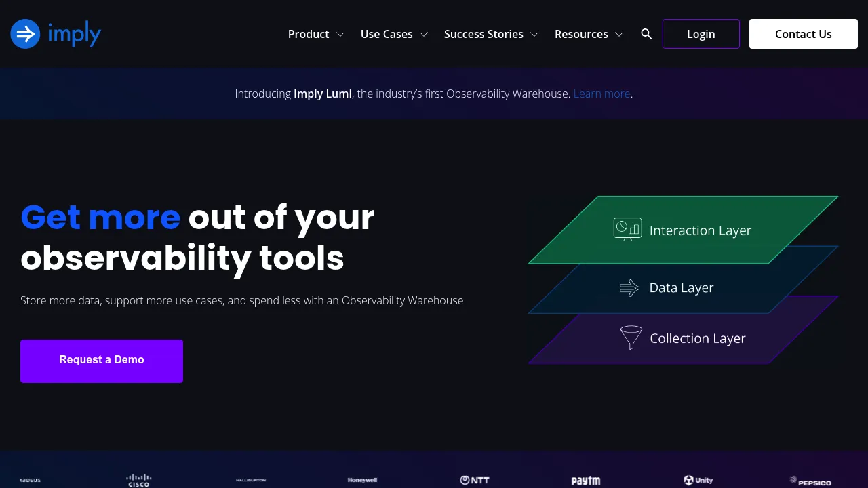Click the Request a Demo button
Image resolution: width=868 pixels, height=488 pixels.
[x=102, y=361]
